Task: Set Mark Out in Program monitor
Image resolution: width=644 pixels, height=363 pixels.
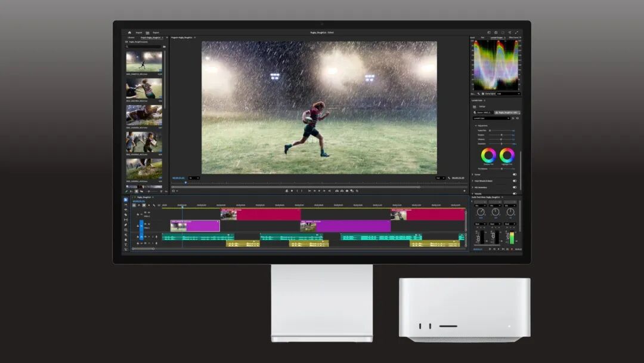Action: click(302, 190)
